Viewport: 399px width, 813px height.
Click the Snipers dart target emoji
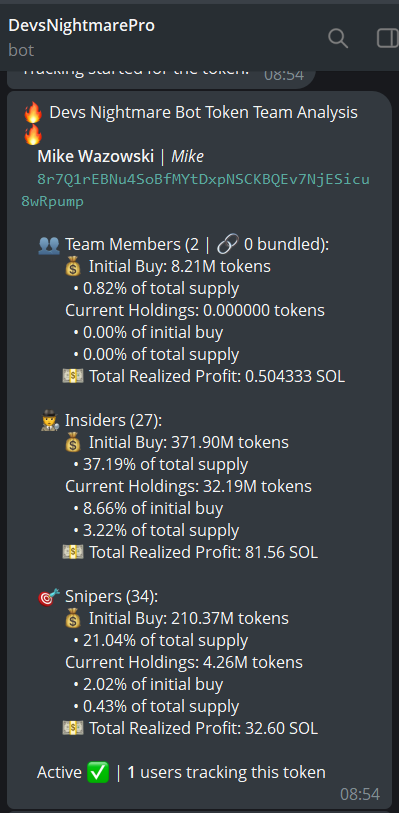pyautogui.click(x=49, y=597)
